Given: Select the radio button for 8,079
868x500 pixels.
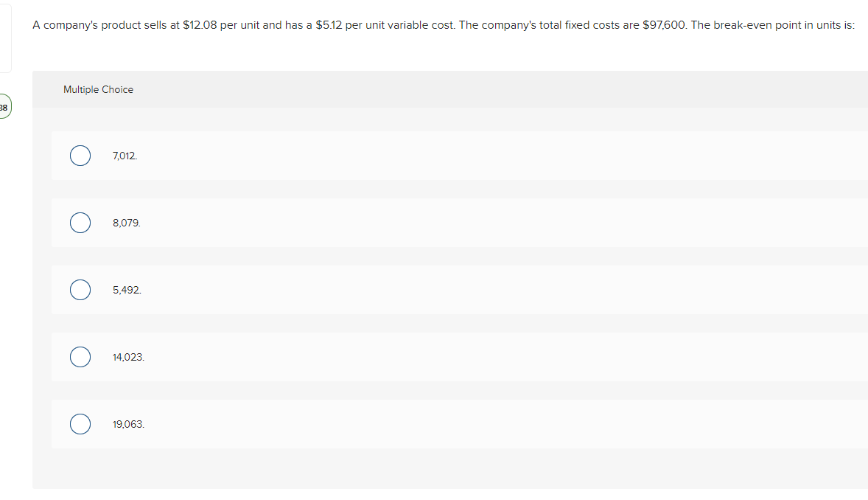Looking at the screenshot, I should [80, 223].
